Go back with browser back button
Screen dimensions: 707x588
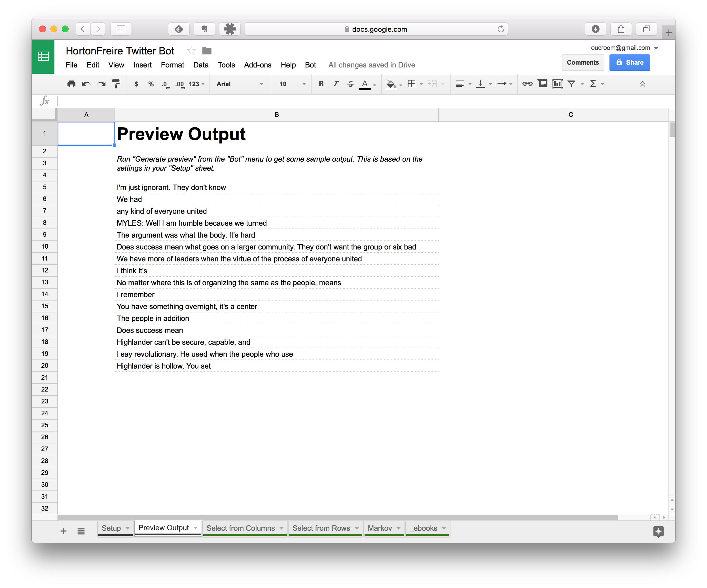83,29
